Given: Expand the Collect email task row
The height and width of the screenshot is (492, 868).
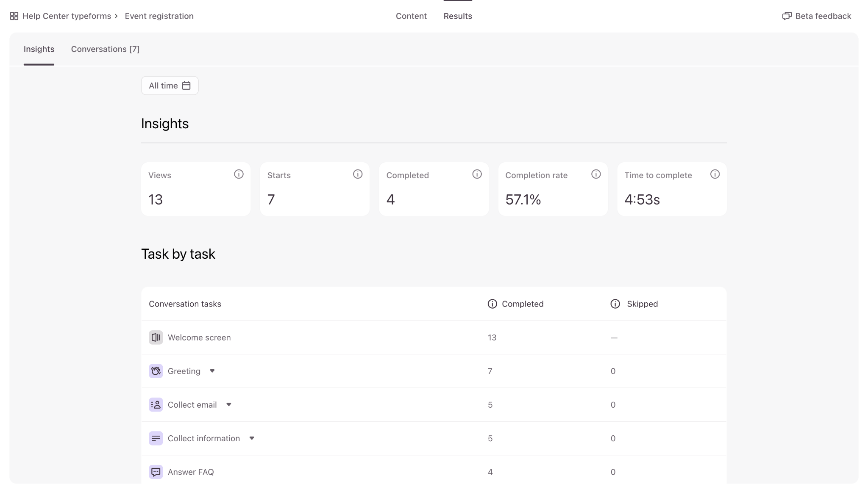Looking at the screenshot, I should point(228,405).
